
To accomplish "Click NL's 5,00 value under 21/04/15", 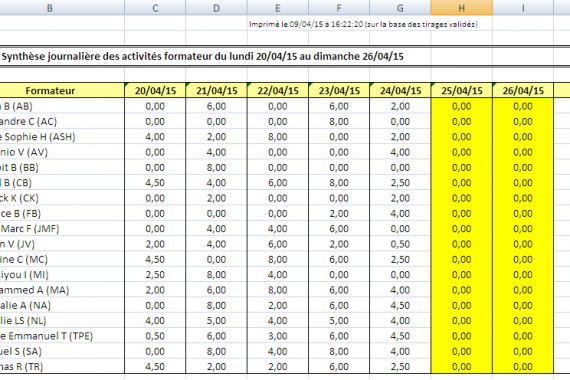I will (x=216, y=321).
